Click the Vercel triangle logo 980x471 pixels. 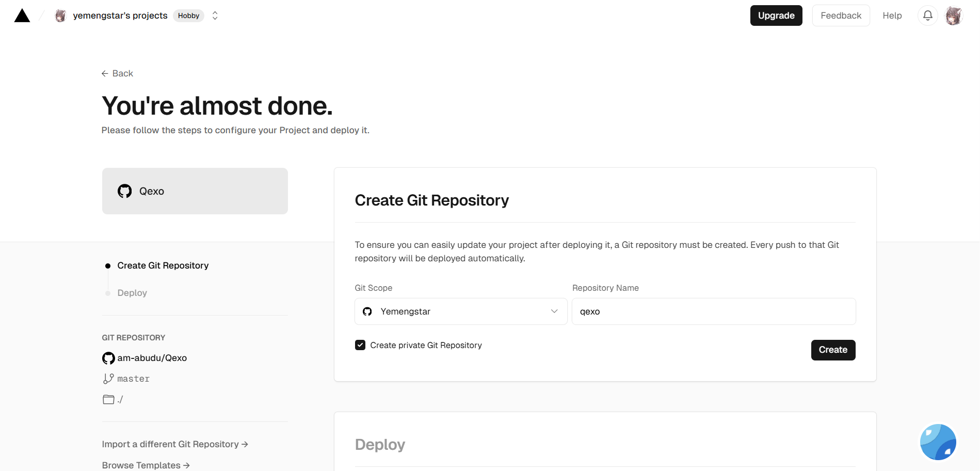tap(22, 16)
